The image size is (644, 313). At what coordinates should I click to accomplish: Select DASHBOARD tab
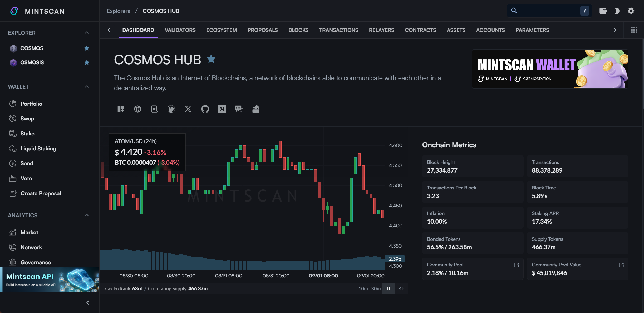click(138, 30)
